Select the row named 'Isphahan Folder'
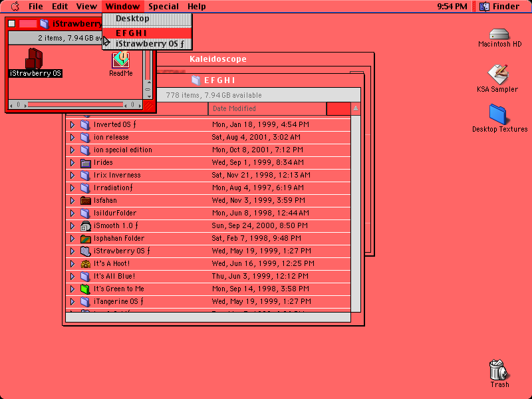Viewport: 532px width, 399px height. (x=208, y=238)
